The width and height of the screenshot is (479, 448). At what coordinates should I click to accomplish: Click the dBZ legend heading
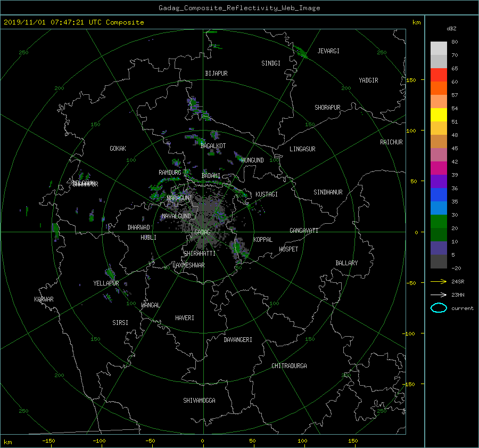pyautogui.click(x=451, y=29)
